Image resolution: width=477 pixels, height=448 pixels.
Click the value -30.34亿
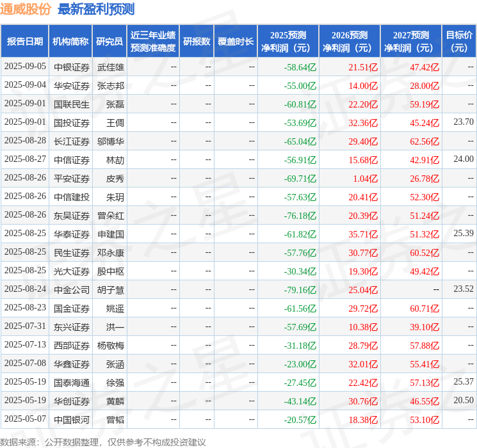tap(300, 271)
